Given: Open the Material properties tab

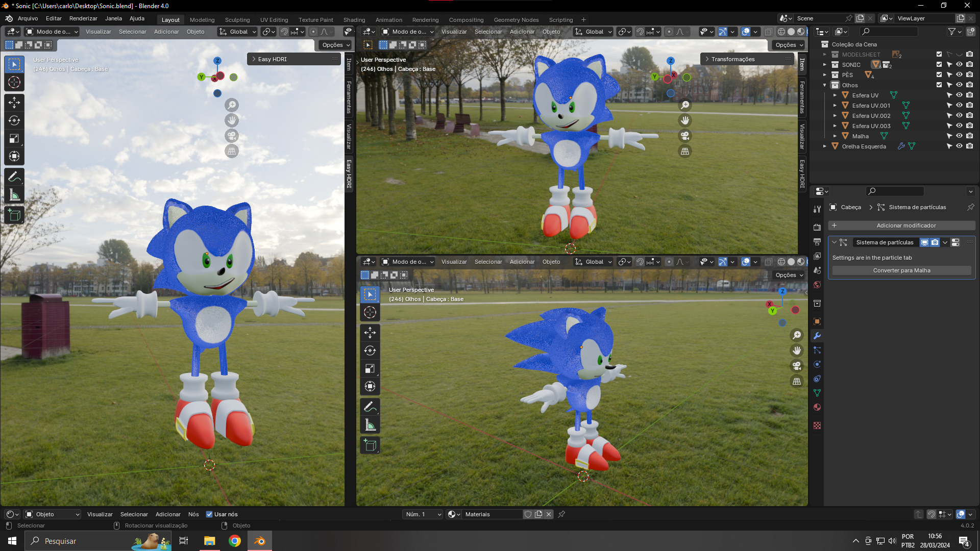Looking at the screenshot, I should 817,407.
